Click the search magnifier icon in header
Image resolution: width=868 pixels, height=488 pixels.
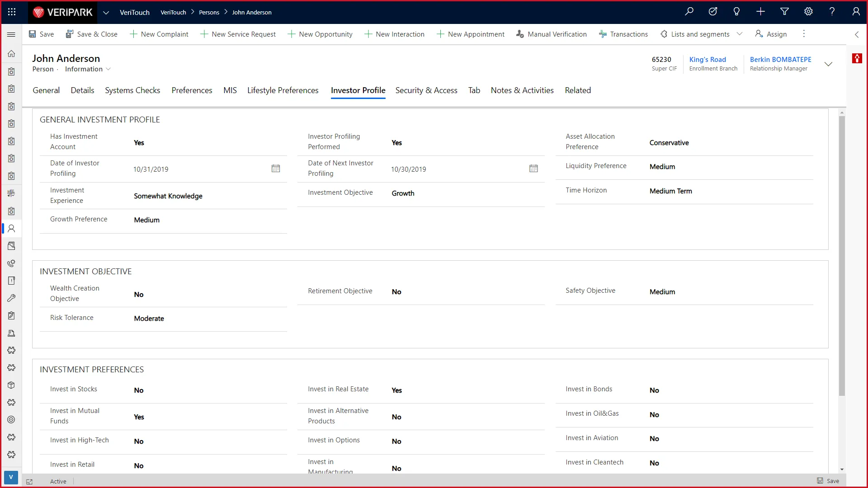[689, 12]
